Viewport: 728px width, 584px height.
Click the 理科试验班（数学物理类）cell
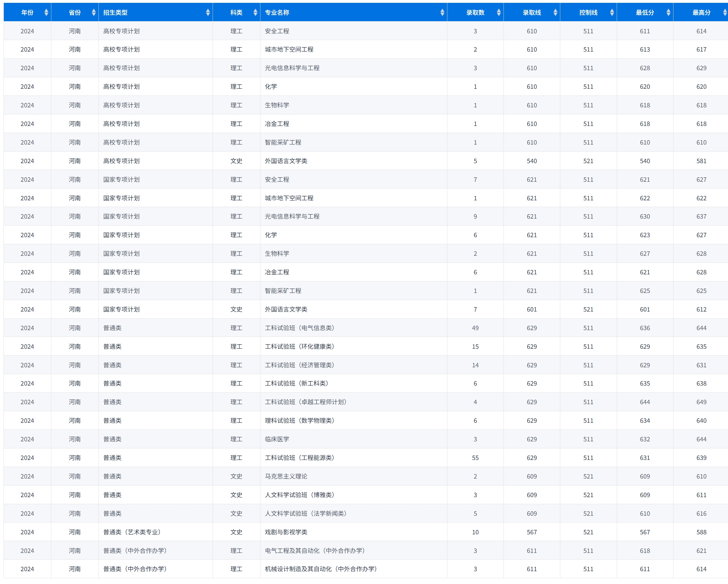tap(300, 421)
